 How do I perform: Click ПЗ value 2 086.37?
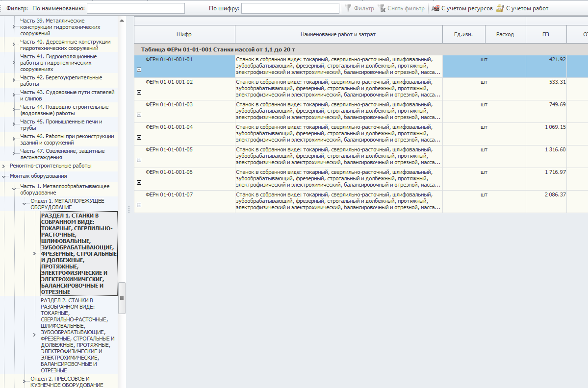555,194
